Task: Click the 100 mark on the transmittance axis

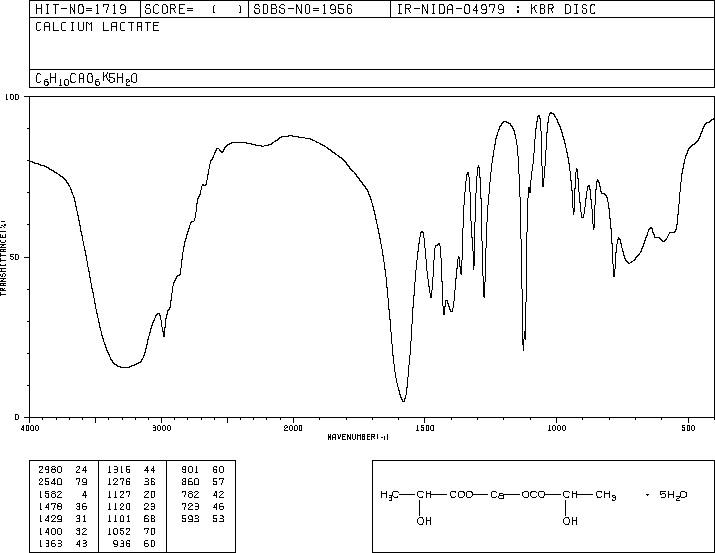Action: click(12, 97)
